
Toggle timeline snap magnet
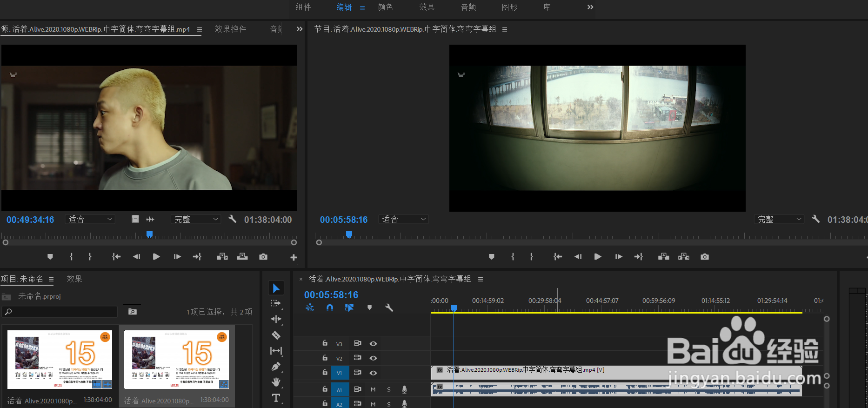pos(330,308)
